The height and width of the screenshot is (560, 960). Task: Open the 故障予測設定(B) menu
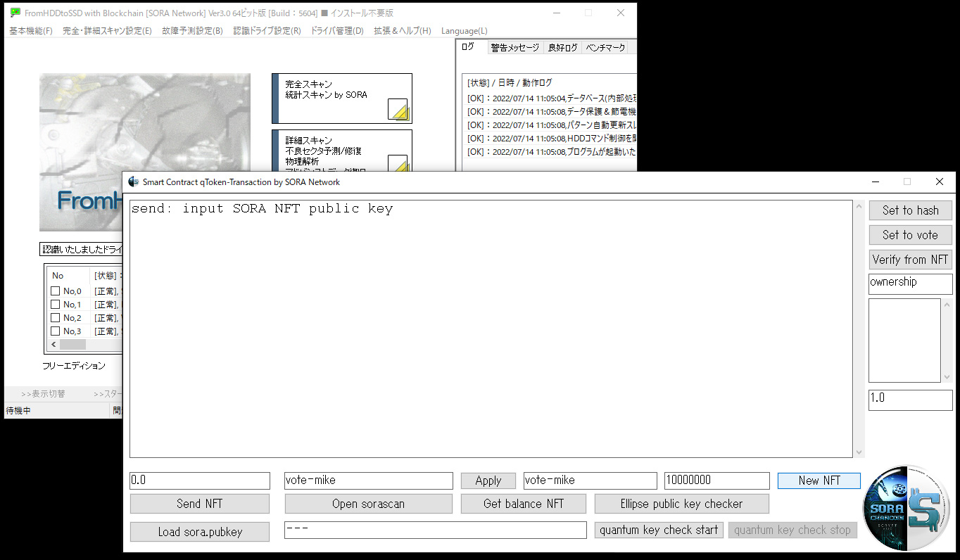(x=192, y=31)
